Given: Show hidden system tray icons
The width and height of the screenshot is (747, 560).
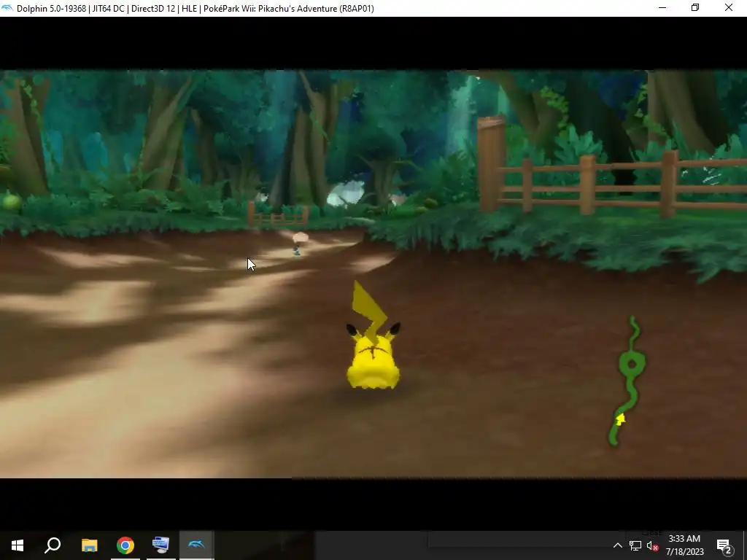Looking at the screenshot, I should [617, 545].
